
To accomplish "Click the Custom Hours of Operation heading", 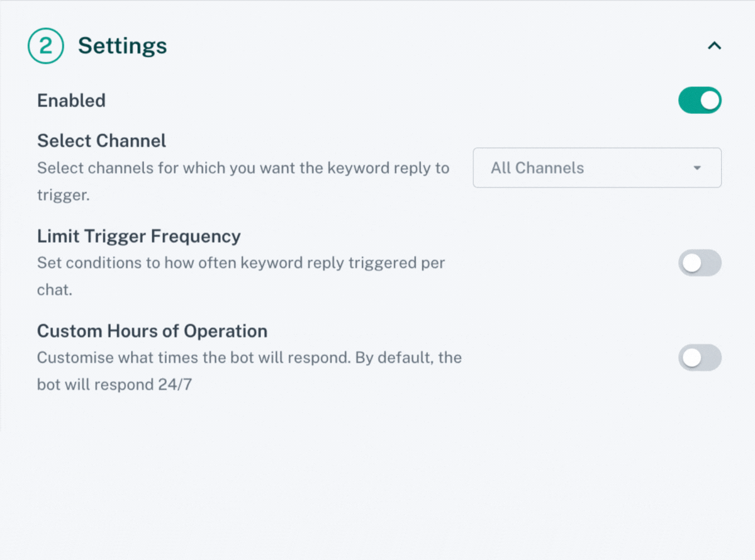I will (x=152, y=331).
